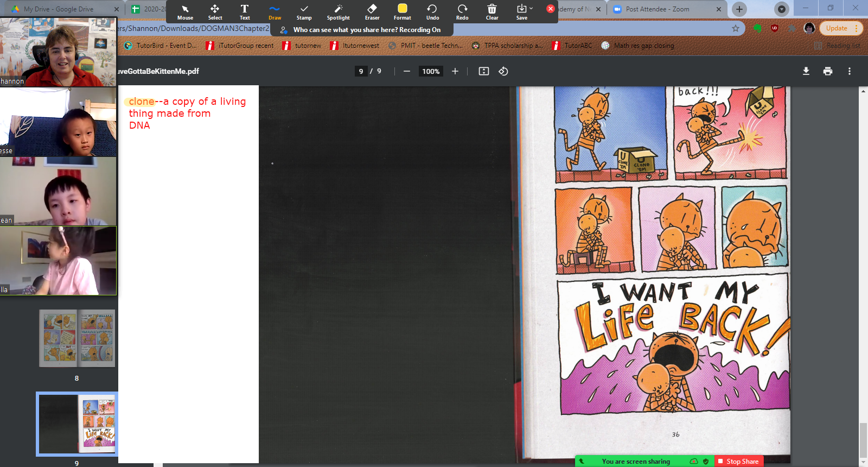868x467 pixels.
Task: Open PMIT - beetle Techn bookmark
Action: [426, 46]
